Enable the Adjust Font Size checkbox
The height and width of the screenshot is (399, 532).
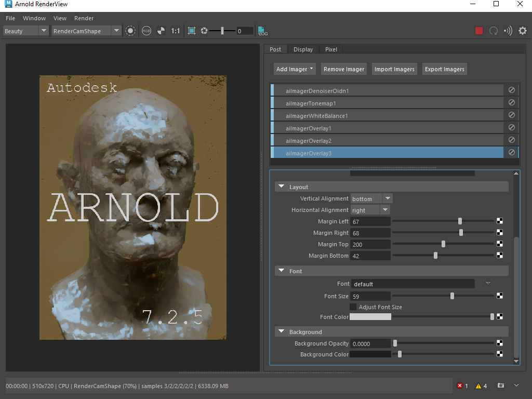tap(353, 307)
